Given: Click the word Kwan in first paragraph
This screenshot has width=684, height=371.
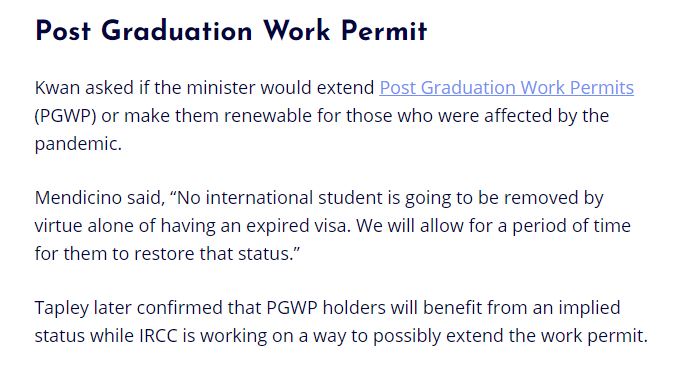Looking at the screenshot, I should [57, 88].
